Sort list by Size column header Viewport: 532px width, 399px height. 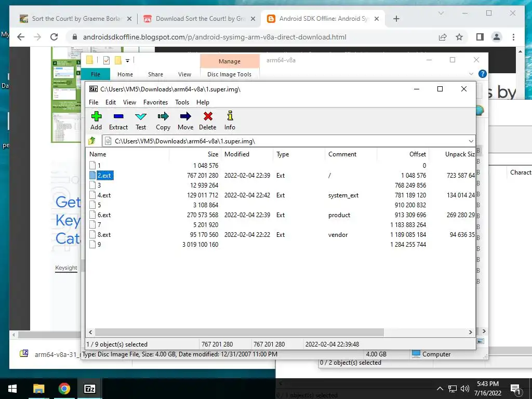coord(195,154)
